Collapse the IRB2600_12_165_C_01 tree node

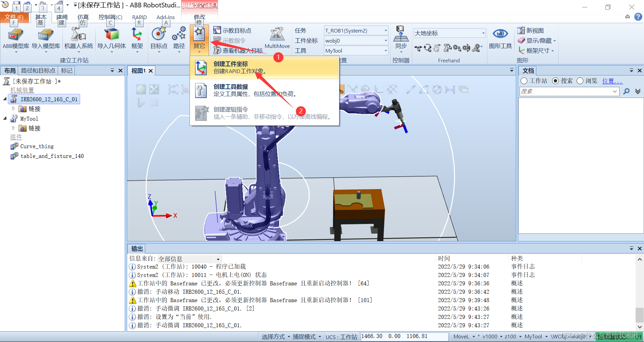(x=5, y=99)
